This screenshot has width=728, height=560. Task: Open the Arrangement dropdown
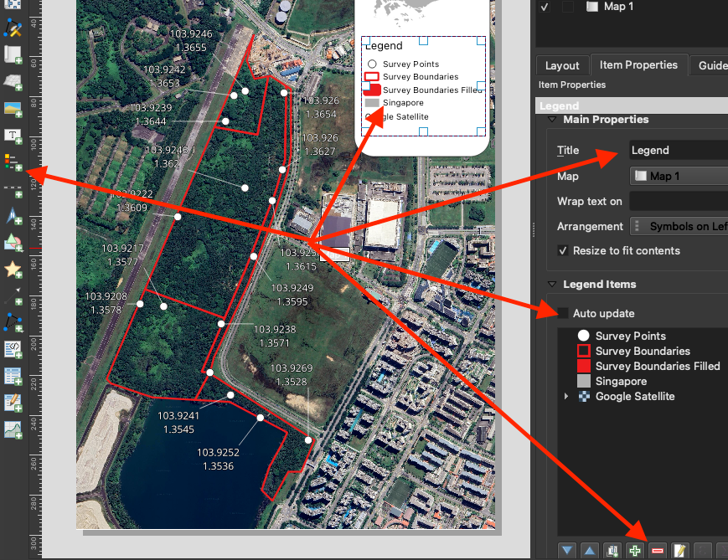tap(679, 226)
